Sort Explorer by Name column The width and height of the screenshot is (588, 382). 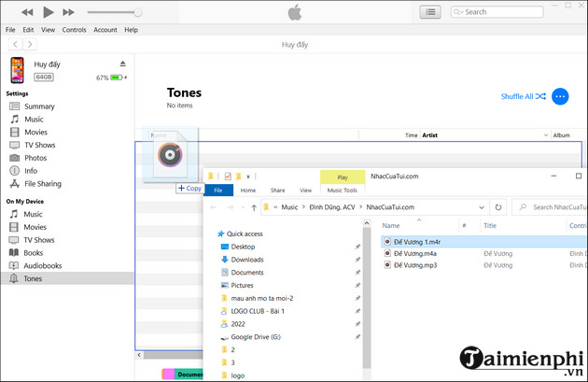(391, 225)
